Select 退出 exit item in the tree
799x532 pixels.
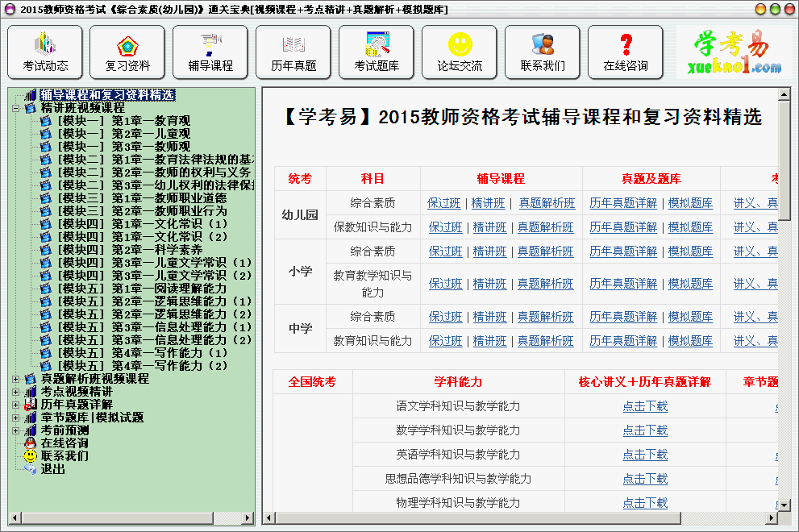(x=52, y=469)
